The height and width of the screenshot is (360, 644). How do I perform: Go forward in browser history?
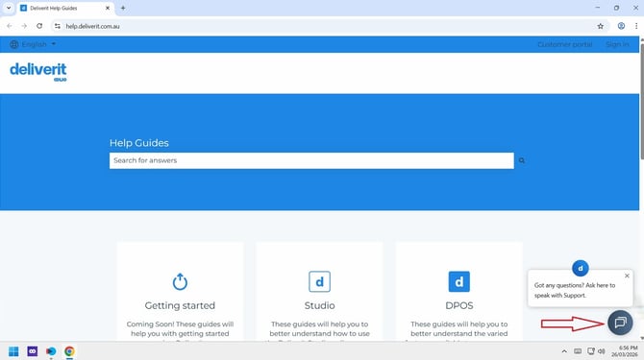tap(24, 26)
